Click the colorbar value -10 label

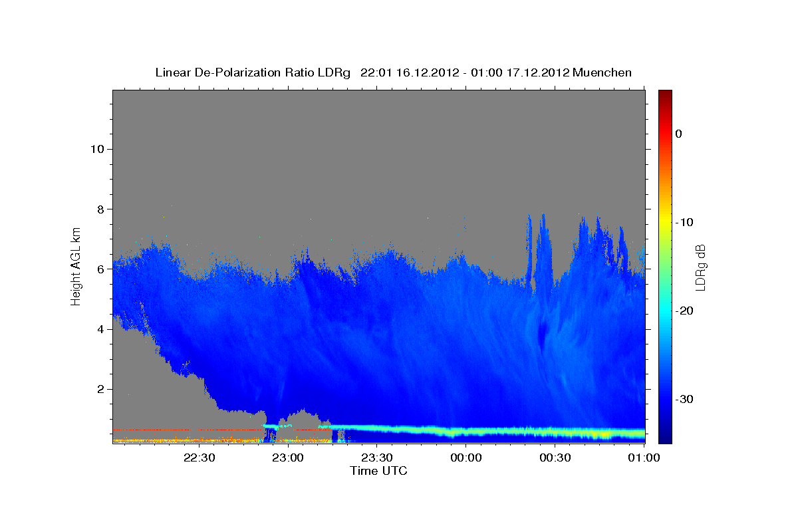pos(685,222)
